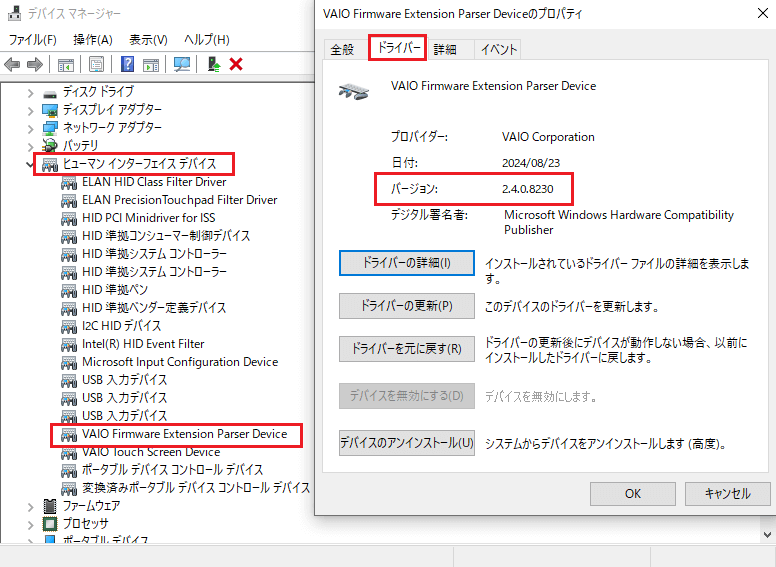Expand the ディスプレイ アダプター node

tap(31, 111)
